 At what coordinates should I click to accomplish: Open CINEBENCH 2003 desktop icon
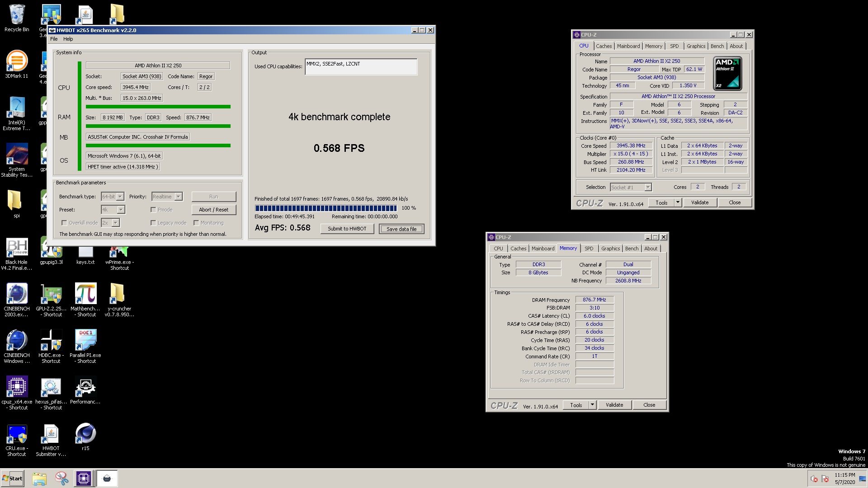(x=17, y=300)
